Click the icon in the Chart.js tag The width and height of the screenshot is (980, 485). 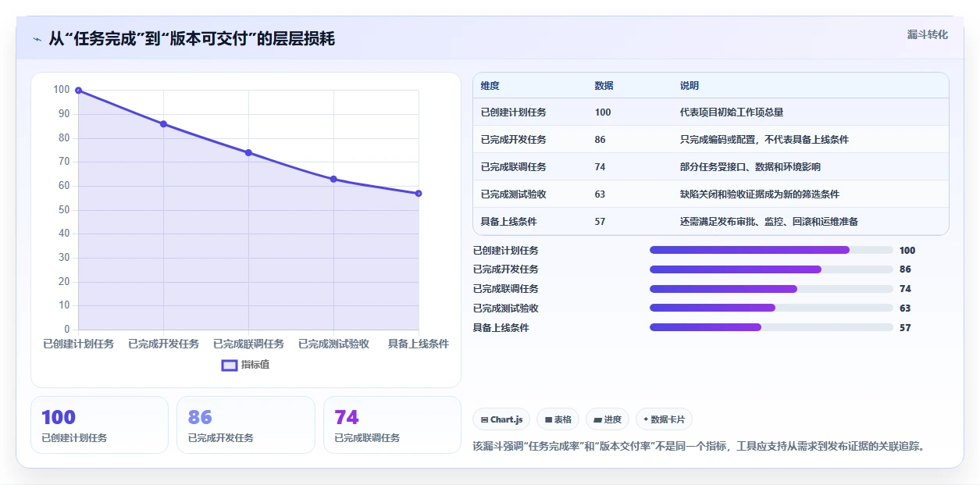click(x=485, y=419)
